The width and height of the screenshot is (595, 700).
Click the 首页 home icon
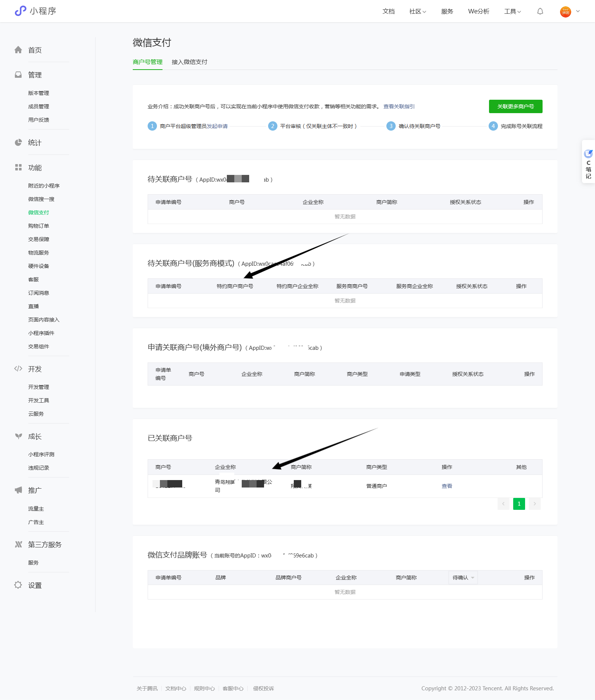[18, 50]
